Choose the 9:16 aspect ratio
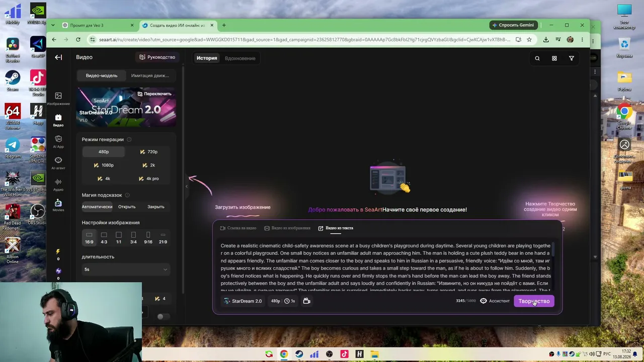Viewport: 644px width, 362px height. [148, 238]
